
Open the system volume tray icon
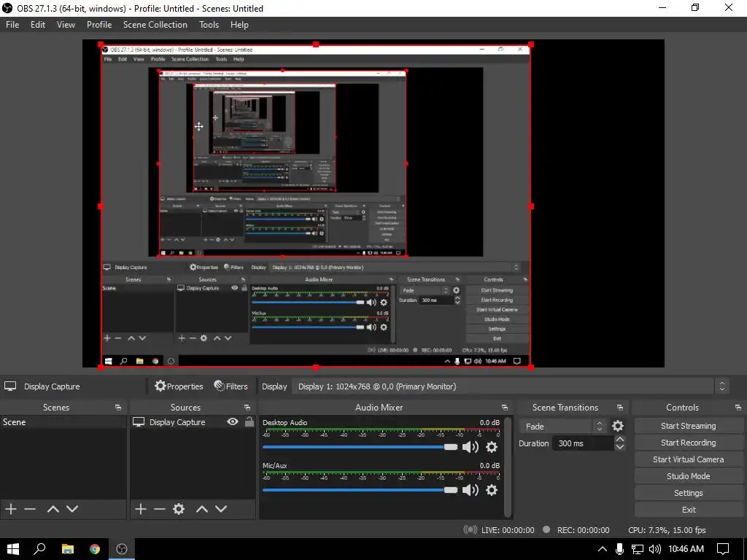[654, 549]
